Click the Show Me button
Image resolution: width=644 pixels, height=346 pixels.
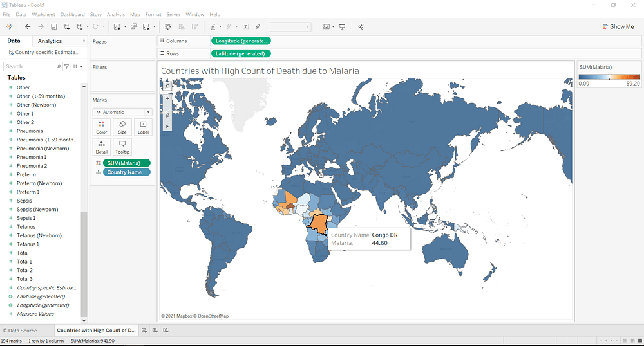pyautogui.click(x=618, y=27)
